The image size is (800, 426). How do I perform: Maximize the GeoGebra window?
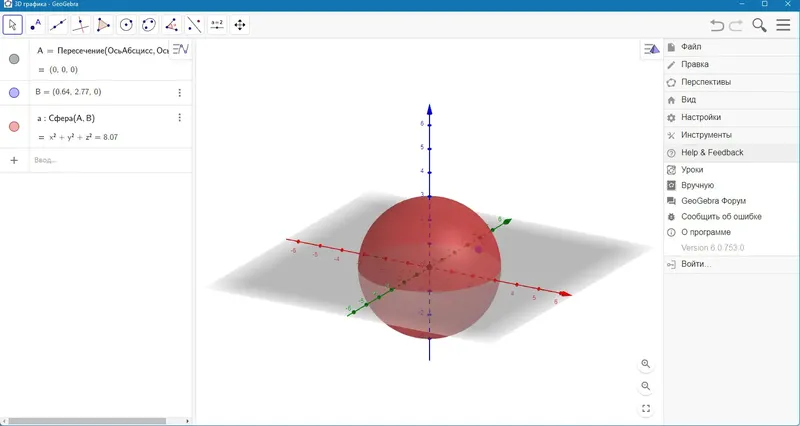(x=764, y=4)
